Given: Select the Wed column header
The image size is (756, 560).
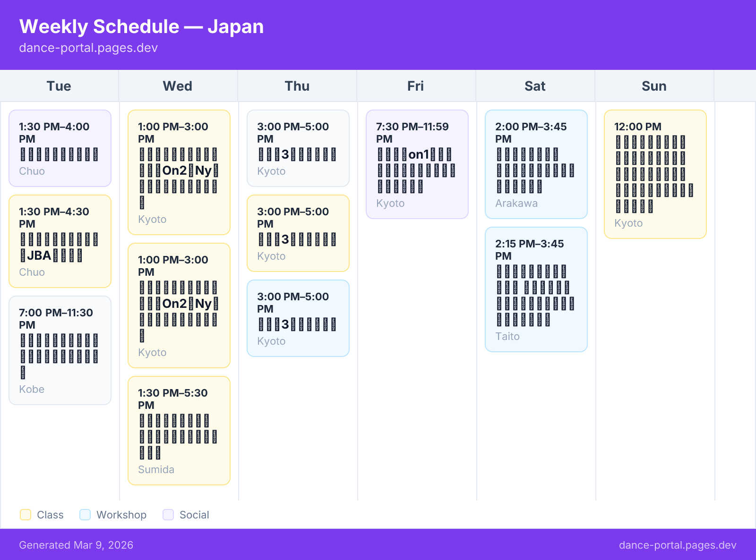Looking at the screenshot, I should (x=178, y=86).
